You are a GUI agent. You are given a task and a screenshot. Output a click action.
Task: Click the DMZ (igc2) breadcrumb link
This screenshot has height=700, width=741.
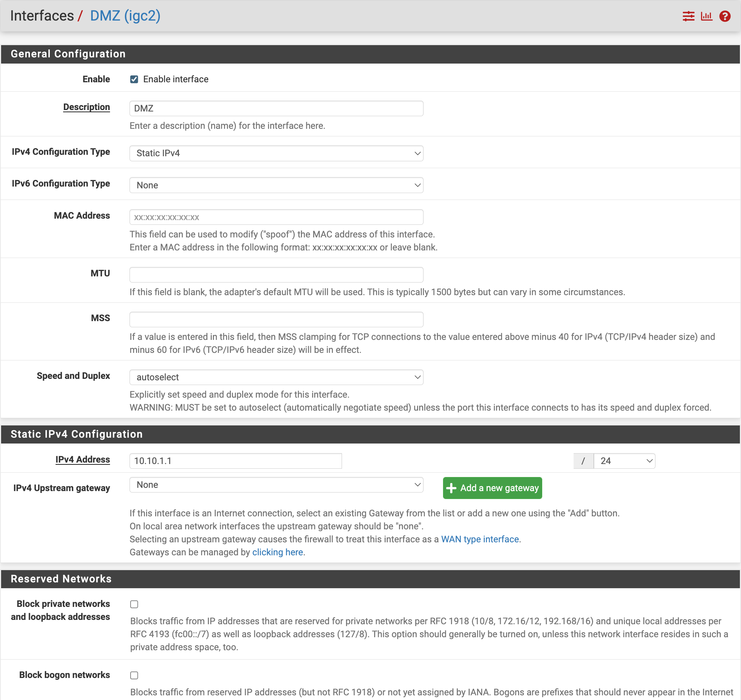(125, 16)
